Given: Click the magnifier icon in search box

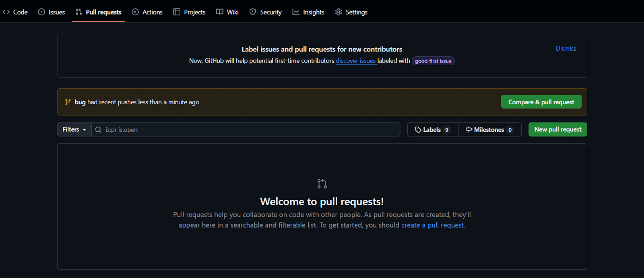Looking at the screenshot, I should click(x=98, y=130).
